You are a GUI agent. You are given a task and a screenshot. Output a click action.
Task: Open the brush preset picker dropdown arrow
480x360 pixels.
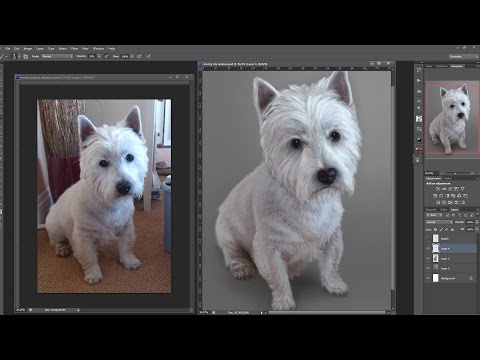click(19, 56)
